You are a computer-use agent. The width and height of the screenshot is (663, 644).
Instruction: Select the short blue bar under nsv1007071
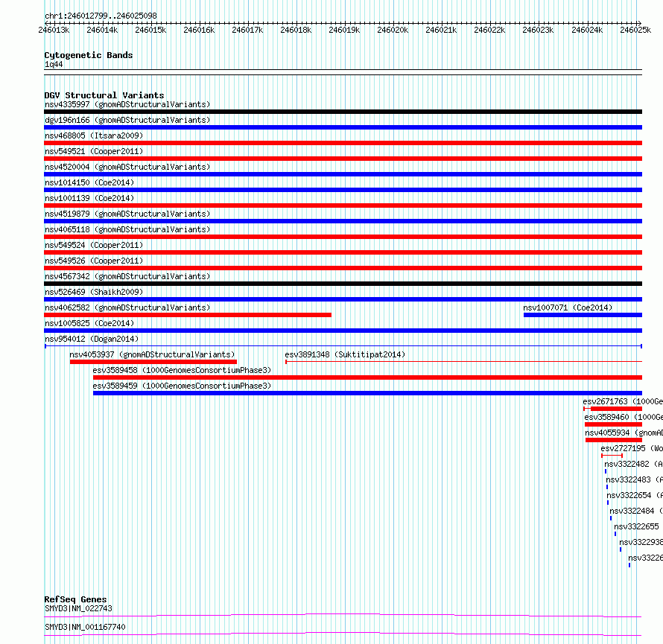[x=583, y=315]
